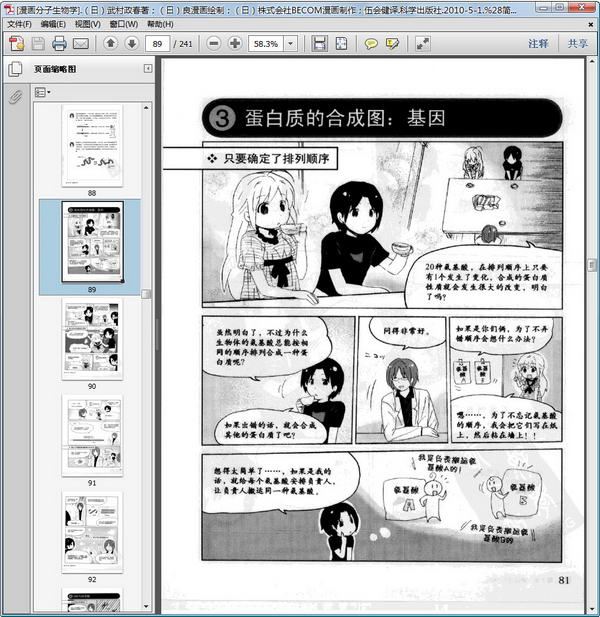Click the Create PDF icon in toolbar
The image size is (600, 617).
(x=17, y=43)
